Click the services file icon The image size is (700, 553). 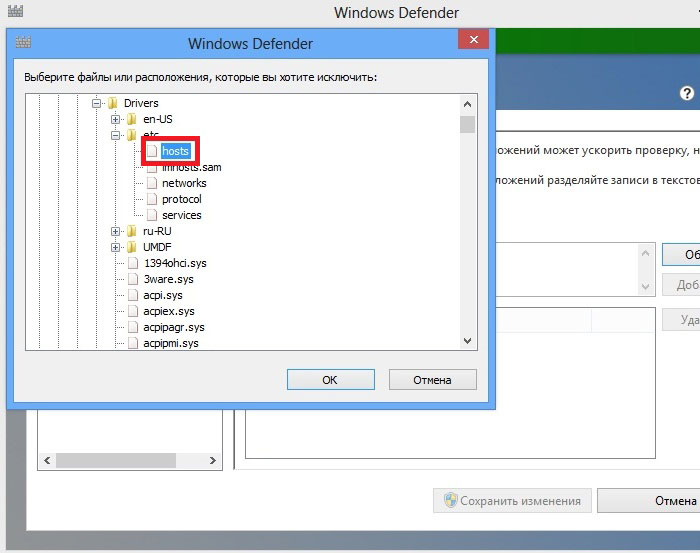(152, 215)
